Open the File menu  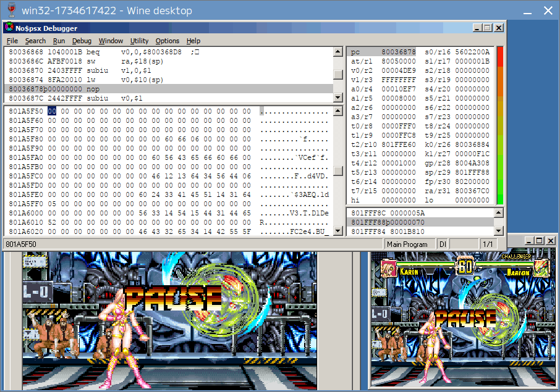[12, 41]
